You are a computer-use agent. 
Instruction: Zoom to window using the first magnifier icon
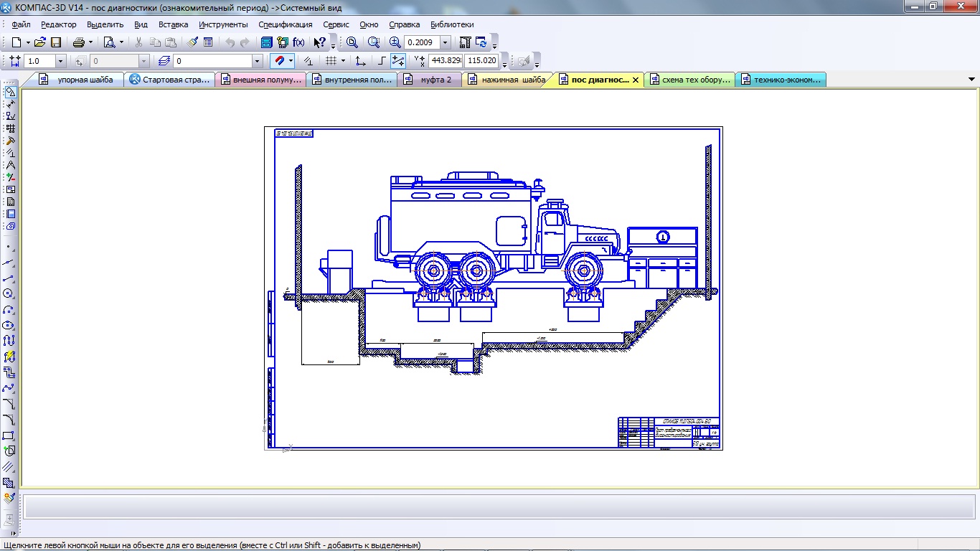pyautogui.click(x=352, y=42)
